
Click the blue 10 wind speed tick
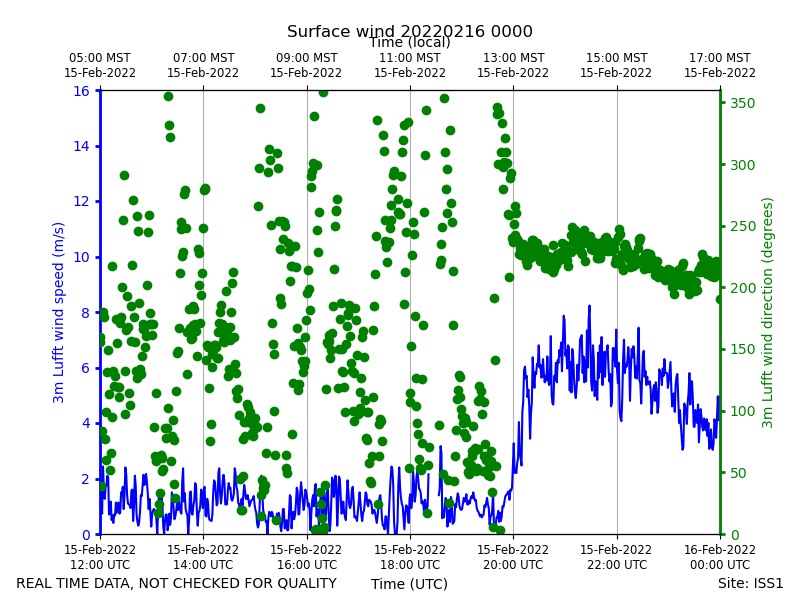click(81, 257)
